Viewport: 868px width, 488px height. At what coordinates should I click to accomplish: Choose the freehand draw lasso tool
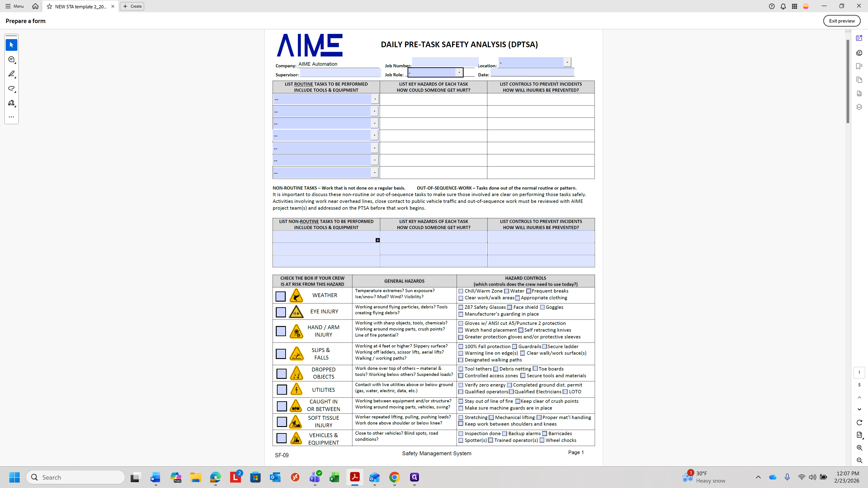(x=12, y=88)
